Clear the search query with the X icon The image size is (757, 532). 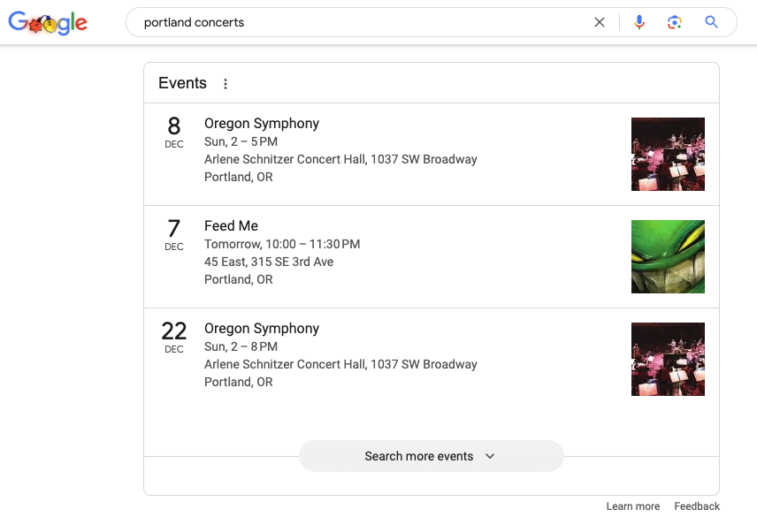[599, 22]
